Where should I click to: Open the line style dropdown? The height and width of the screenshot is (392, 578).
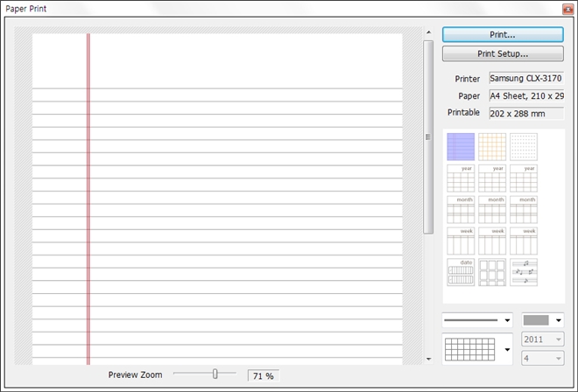pos(477,320)
